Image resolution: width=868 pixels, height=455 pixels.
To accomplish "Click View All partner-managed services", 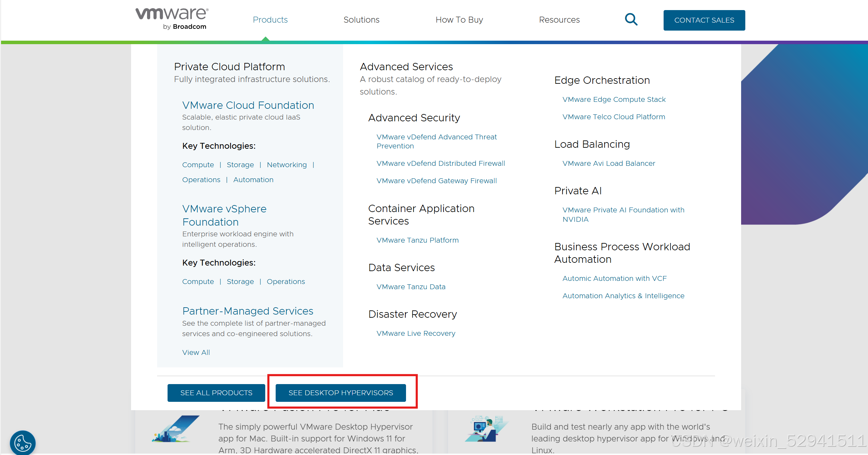I will 196,352.
